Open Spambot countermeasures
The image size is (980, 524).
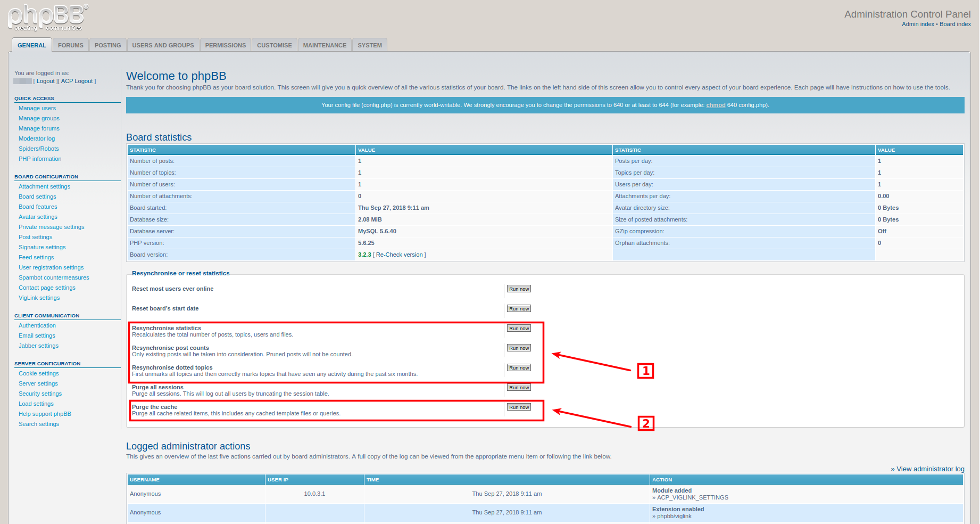click(54, 277)
